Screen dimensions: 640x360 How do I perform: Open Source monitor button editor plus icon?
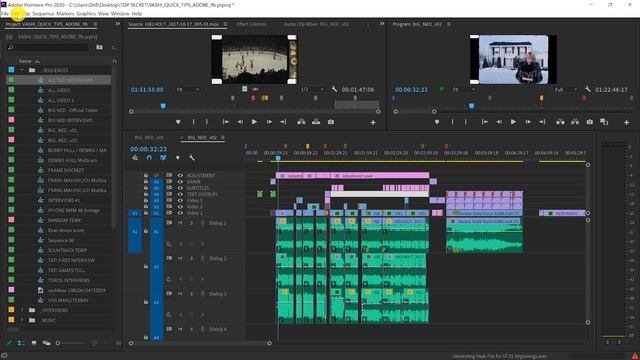(x=373, y=122)
